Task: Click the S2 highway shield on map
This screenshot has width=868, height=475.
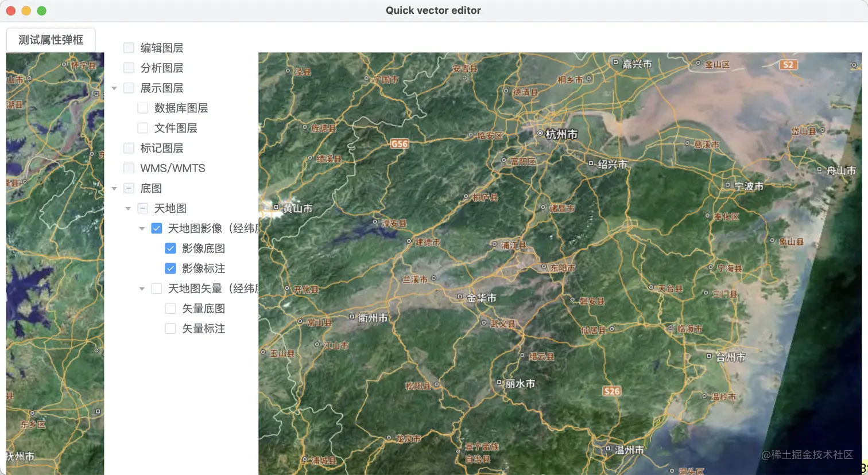Action: pos(788,65)
